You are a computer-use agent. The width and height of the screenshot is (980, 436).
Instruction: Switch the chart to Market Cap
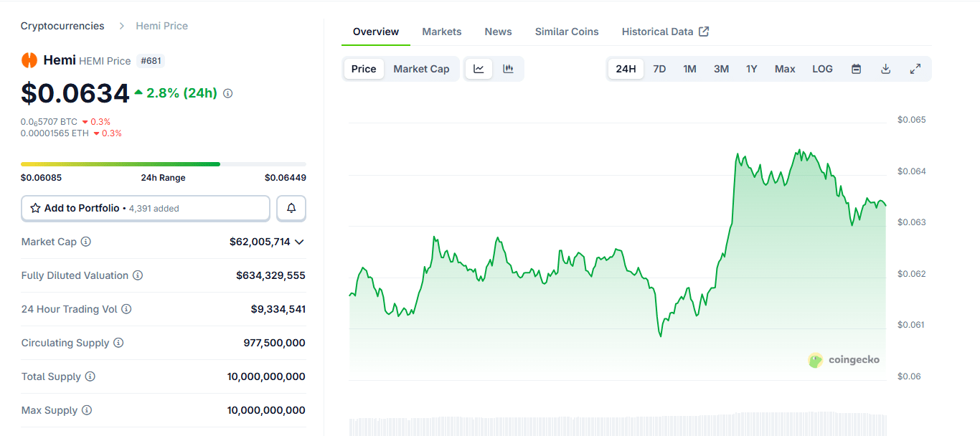tap(421, 69)
